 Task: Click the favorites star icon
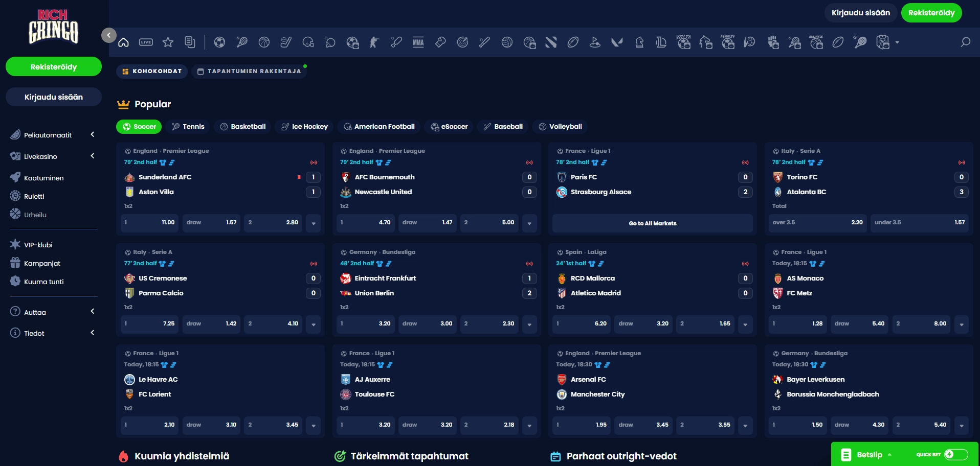click(168, 42)
